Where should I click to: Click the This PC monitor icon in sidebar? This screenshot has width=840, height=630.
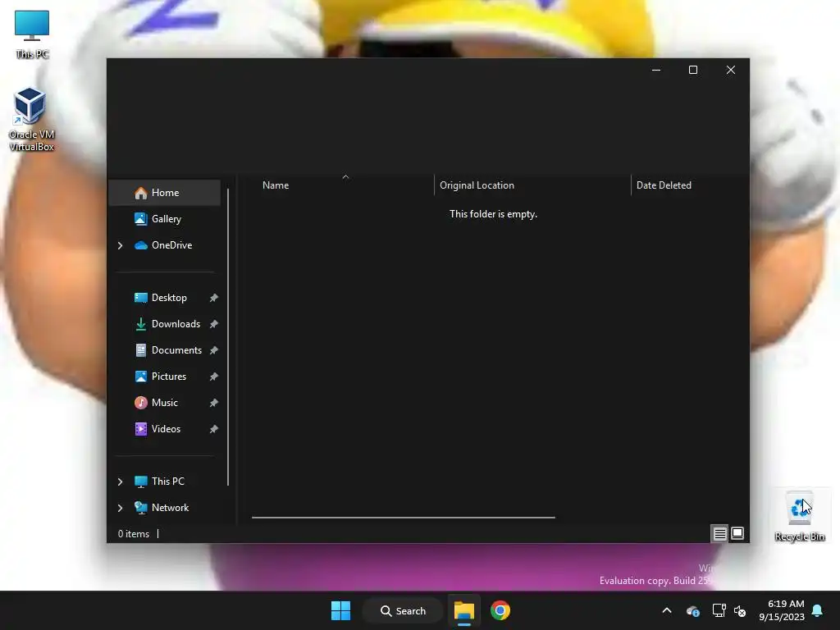pyautogui.click(x=141, y=482)
